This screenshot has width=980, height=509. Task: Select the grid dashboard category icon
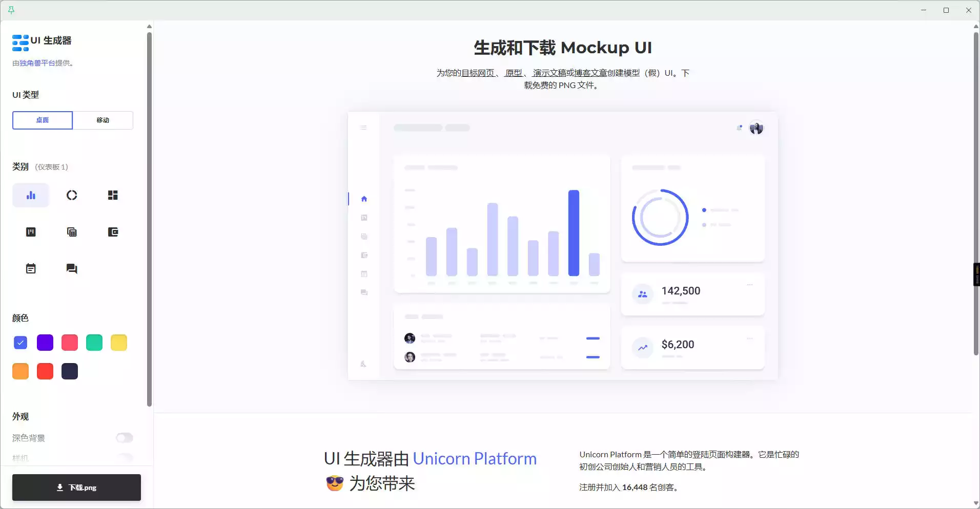[x=113, y=195]
